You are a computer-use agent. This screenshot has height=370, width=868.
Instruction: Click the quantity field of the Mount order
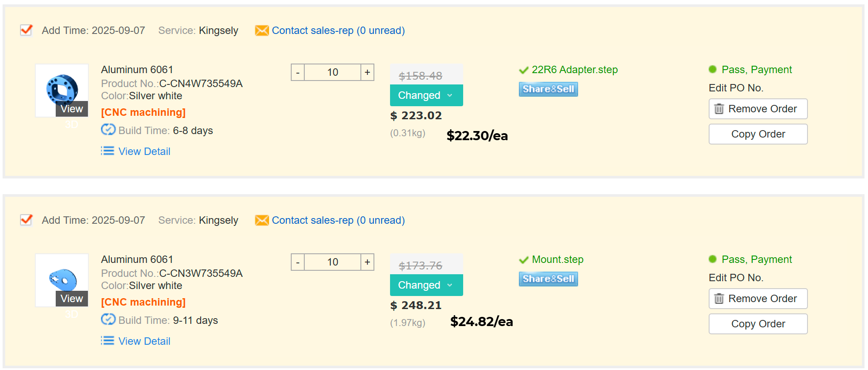click(333, 262)
